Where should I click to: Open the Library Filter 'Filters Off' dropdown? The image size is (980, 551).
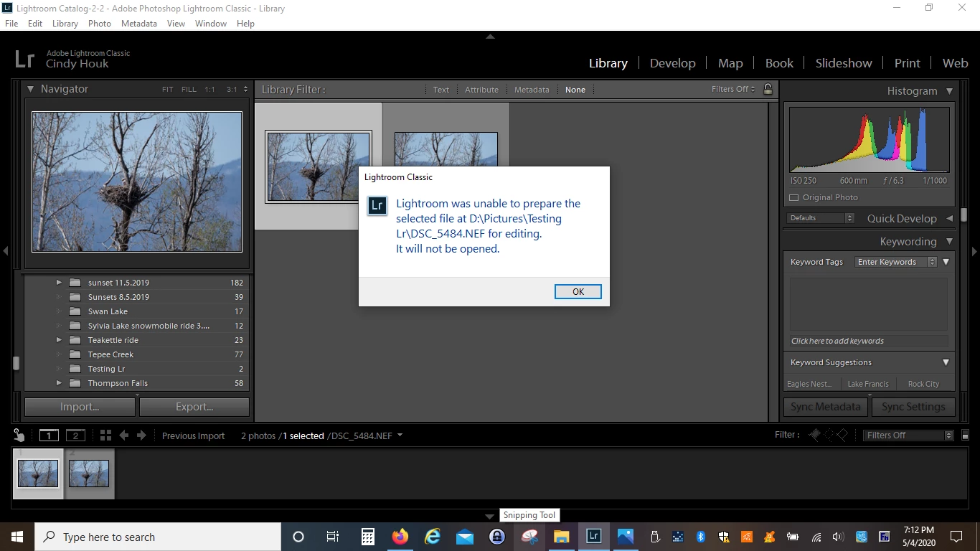[734, 89]
